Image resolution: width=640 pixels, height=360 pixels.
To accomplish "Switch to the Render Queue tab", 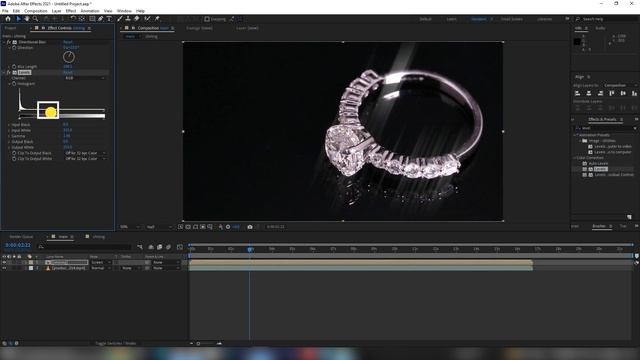I will (x=21, y=237).
